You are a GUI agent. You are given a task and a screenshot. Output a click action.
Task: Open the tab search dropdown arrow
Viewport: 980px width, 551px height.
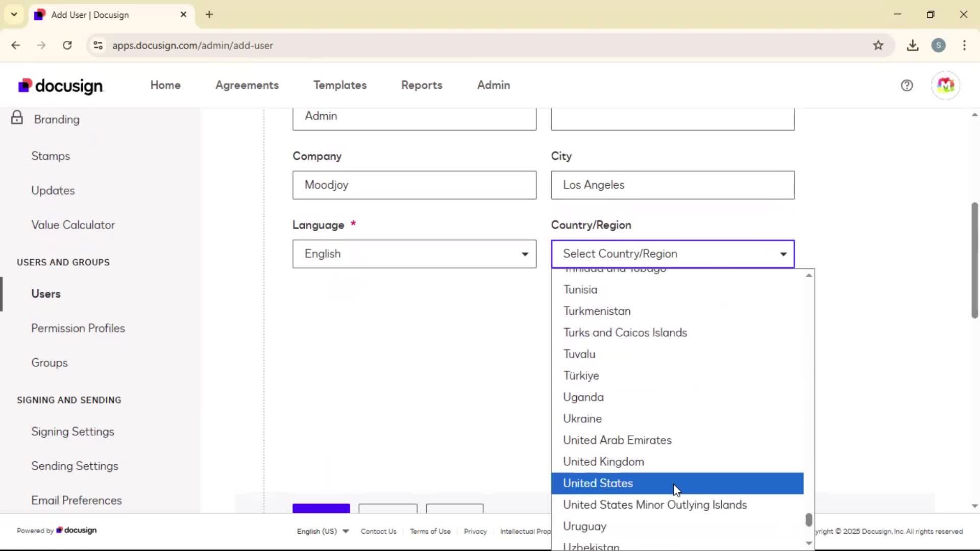(x=14, y=14)
